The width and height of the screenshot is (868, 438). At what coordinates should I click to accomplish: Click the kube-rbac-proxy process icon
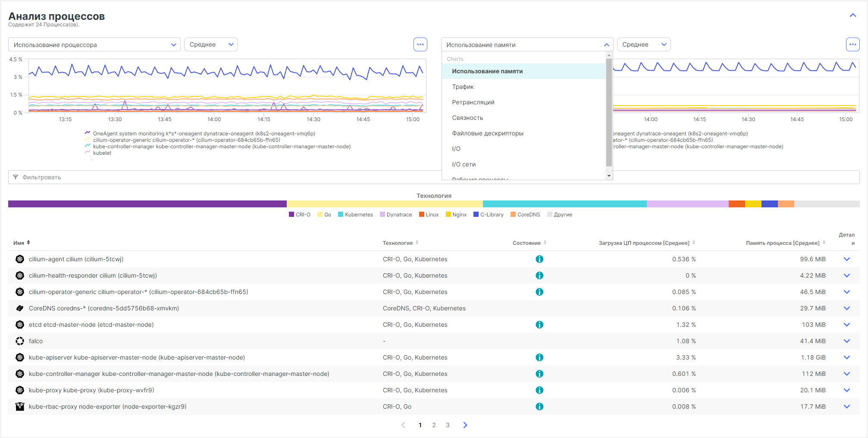[x=20, y=407]
